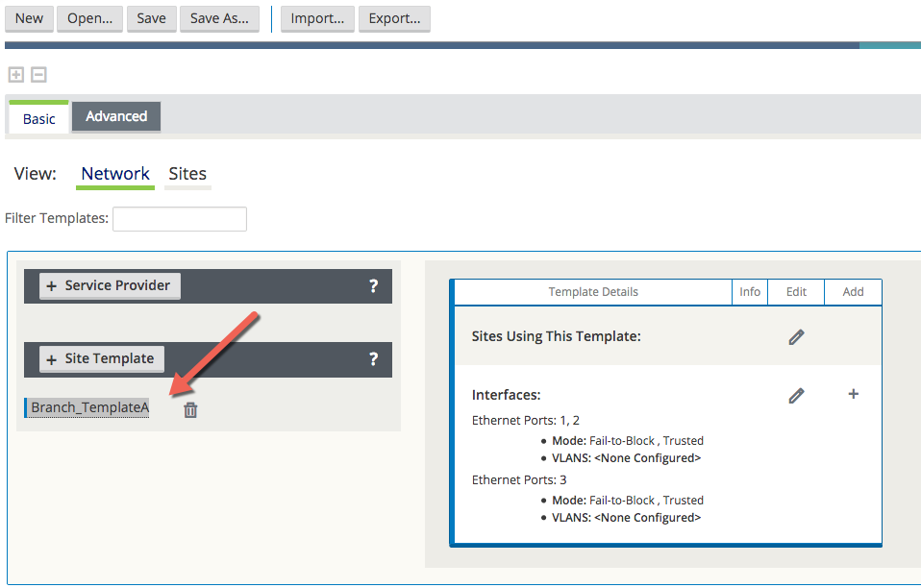The image size is (921, 588).
Task: Add a new Service Provider
Action: point(110,285)
